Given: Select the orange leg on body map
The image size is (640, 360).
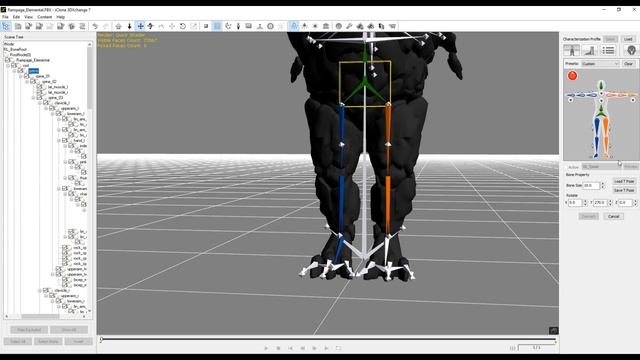Looking at the screenshot, I should (606, 137).
